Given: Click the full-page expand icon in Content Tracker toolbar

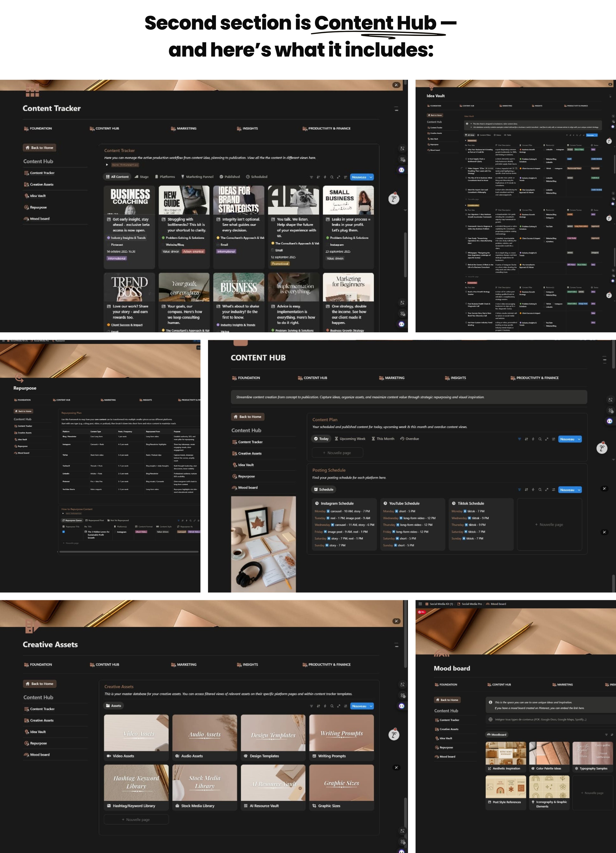Looking at the screenshot, I should click(338, 177).
